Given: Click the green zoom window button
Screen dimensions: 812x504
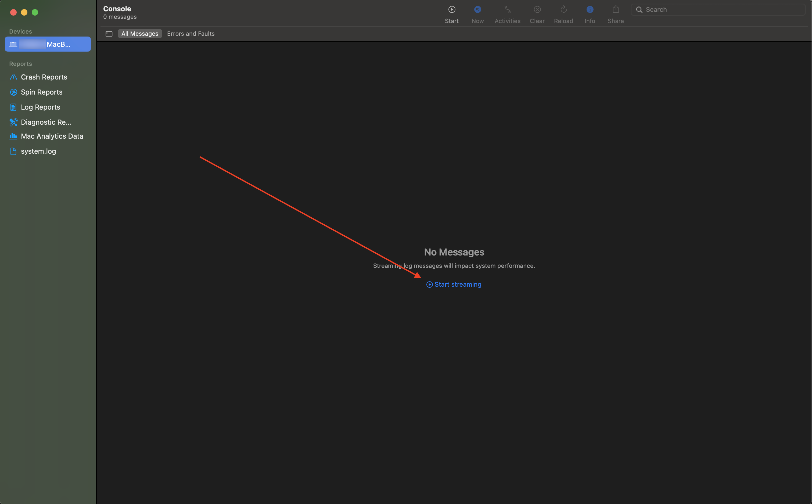Looking at the screenshot, I should (x=35, y=12).
